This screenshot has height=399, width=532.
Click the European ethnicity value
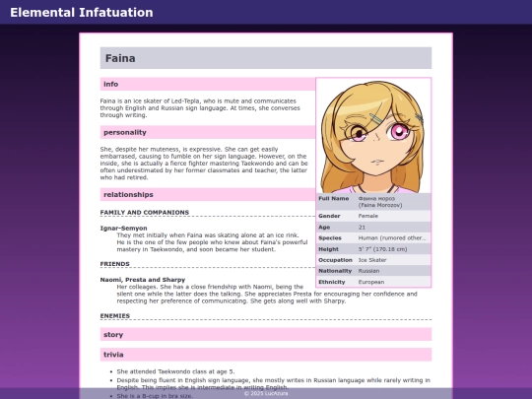[x=371, y=282]
